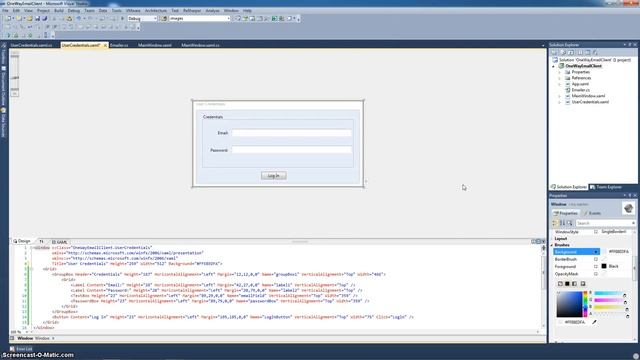Open the Architecture menu

point(156,11)
